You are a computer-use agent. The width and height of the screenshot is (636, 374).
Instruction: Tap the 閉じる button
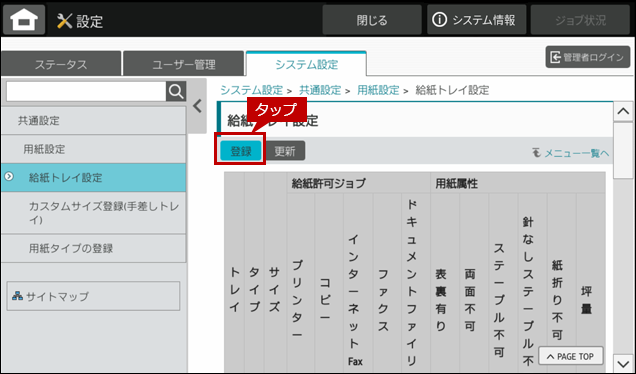372,20
